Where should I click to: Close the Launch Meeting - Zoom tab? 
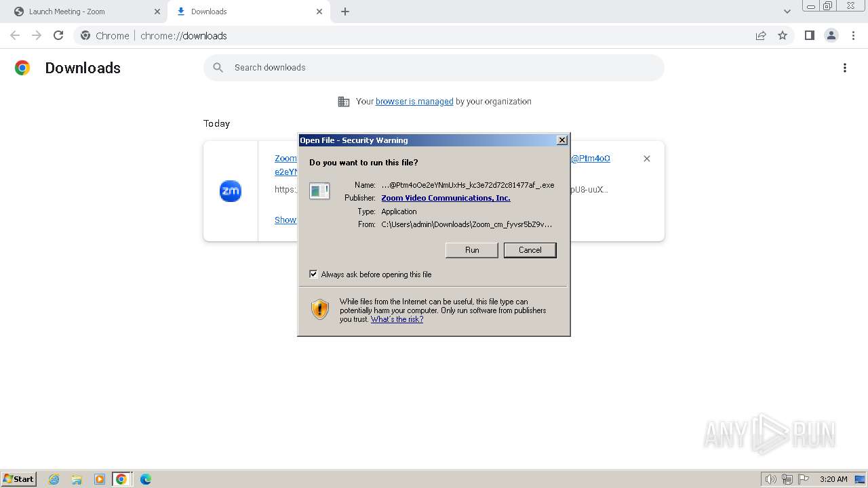[157, 12]
